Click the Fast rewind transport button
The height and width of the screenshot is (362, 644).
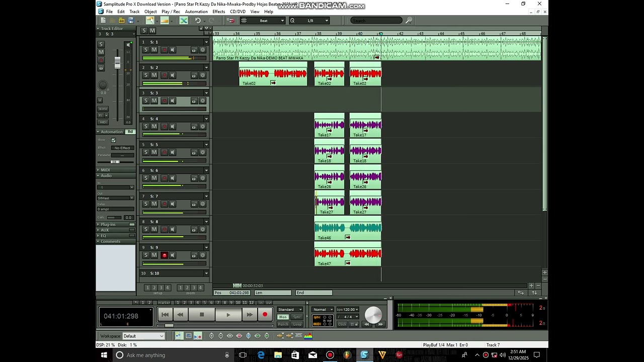coord(180,315)
